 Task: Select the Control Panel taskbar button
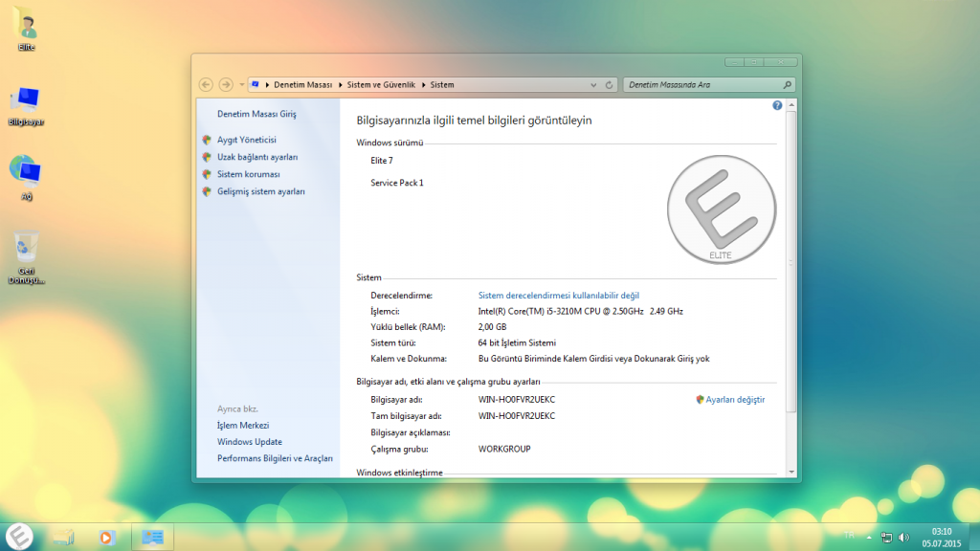click(152, 538)
